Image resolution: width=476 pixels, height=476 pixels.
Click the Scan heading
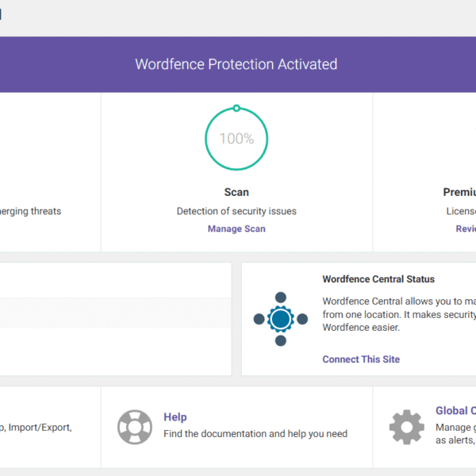(236, 192)
